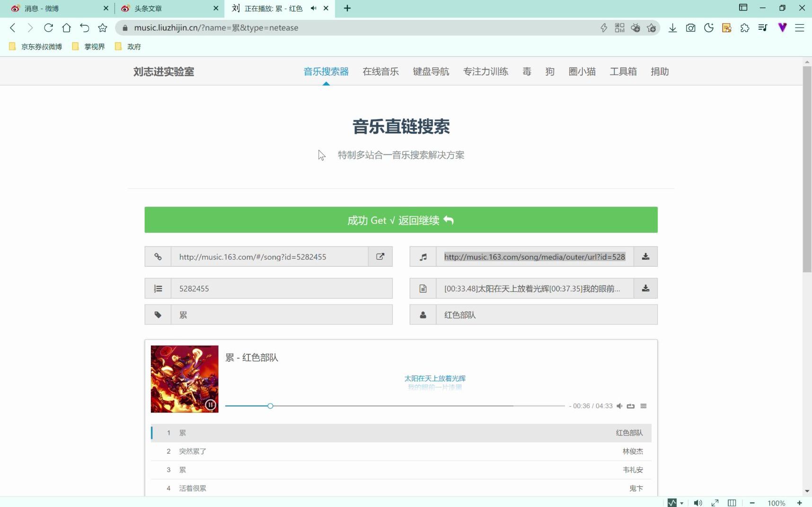Viewport: 812px width, 507px height.
Task: Download the lyrics file
Action: pos(645,288)
